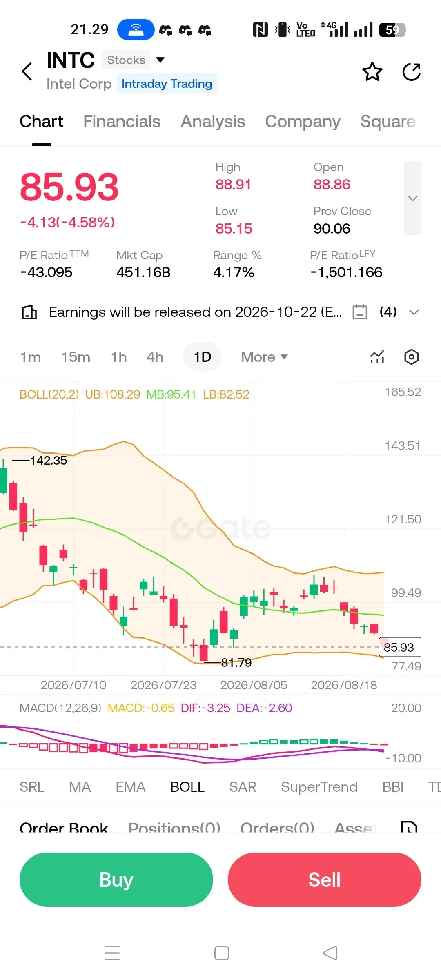The width and height of the screenshot is (441, 980).
Task: Expand price stats with chevron panel
Action: tap(412, 198)
